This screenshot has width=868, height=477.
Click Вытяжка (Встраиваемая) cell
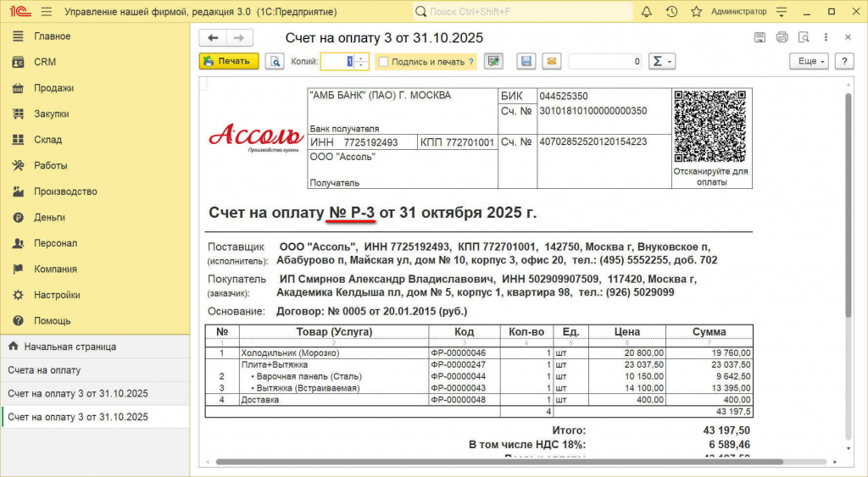(334, 388)
